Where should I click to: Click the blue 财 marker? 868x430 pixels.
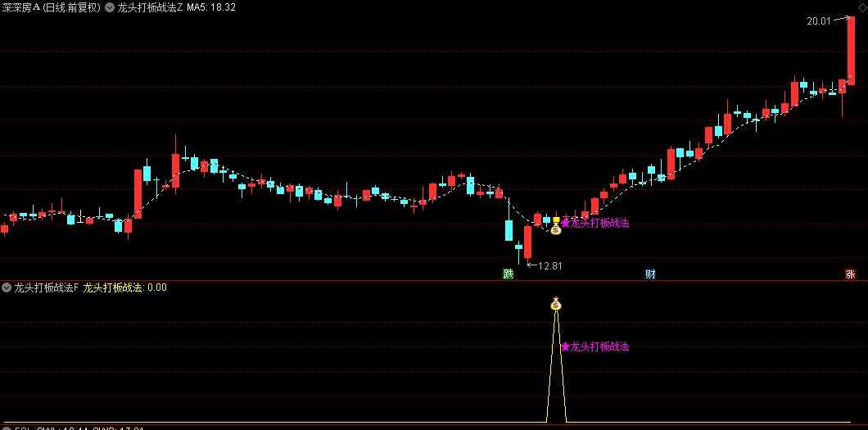(650, 274)
